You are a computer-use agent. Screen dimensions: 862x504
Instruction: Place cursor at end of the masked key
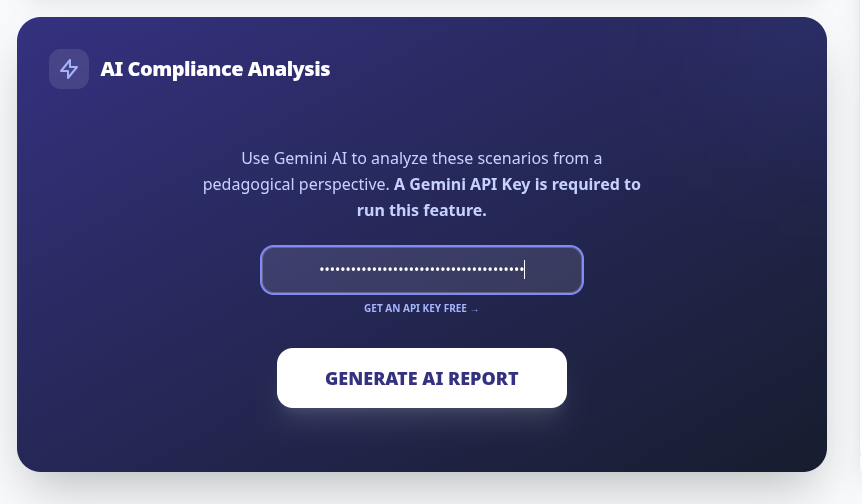[525, 270]
